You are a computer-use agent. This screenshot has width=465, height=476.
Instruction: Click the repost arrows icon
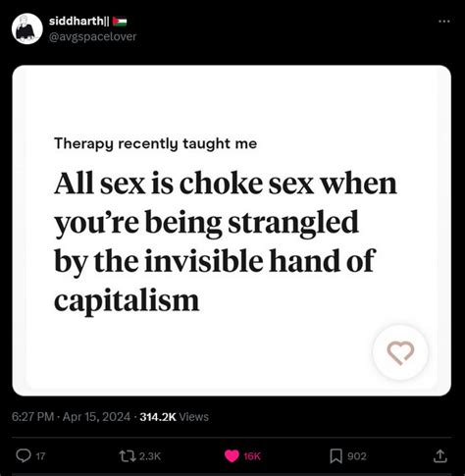[128, 455]
